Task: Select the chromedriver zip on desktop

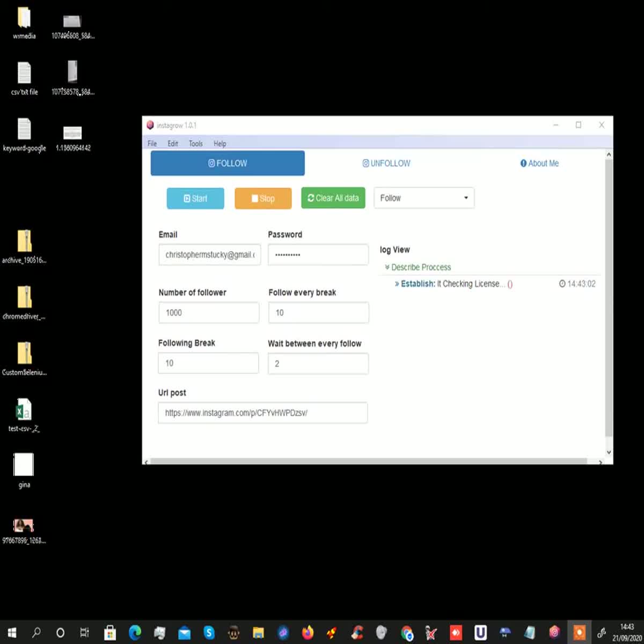Action: [x=24, y=303]
